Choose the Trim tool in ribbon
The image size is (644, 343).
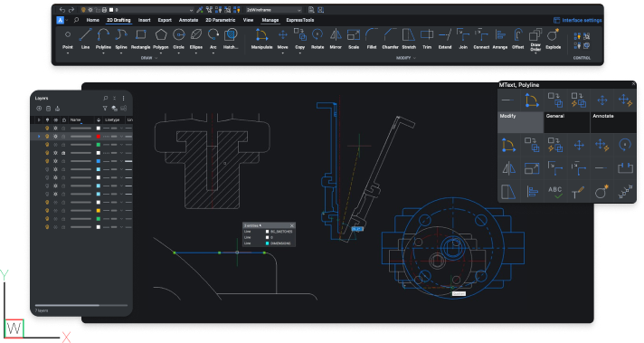tap(427, 39)
